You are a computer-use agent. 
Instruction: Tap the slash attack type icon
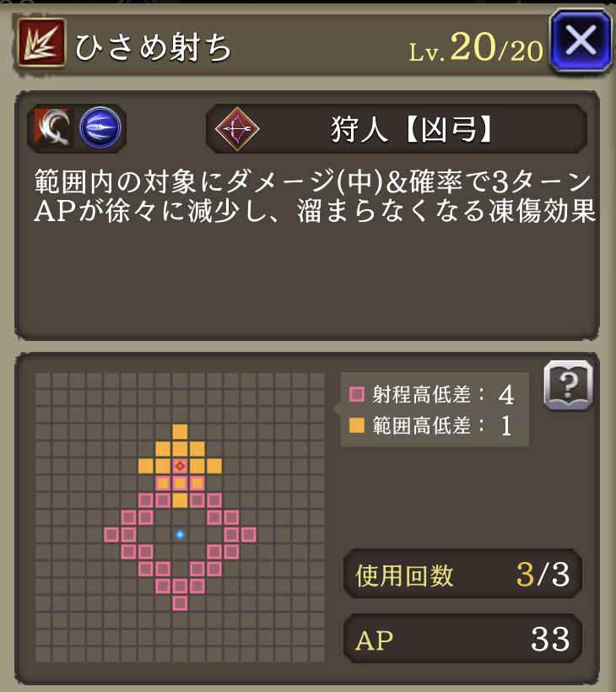pos(54,128)
